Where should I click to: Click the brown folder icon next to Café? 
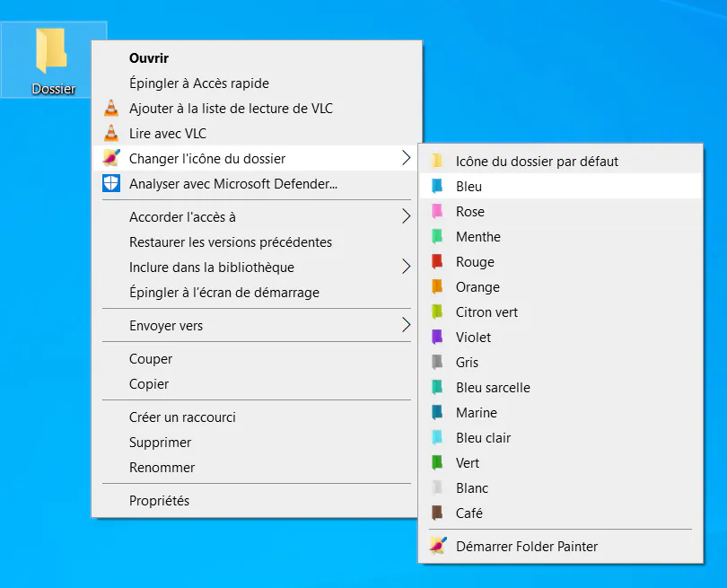click(x=437, y=513)
